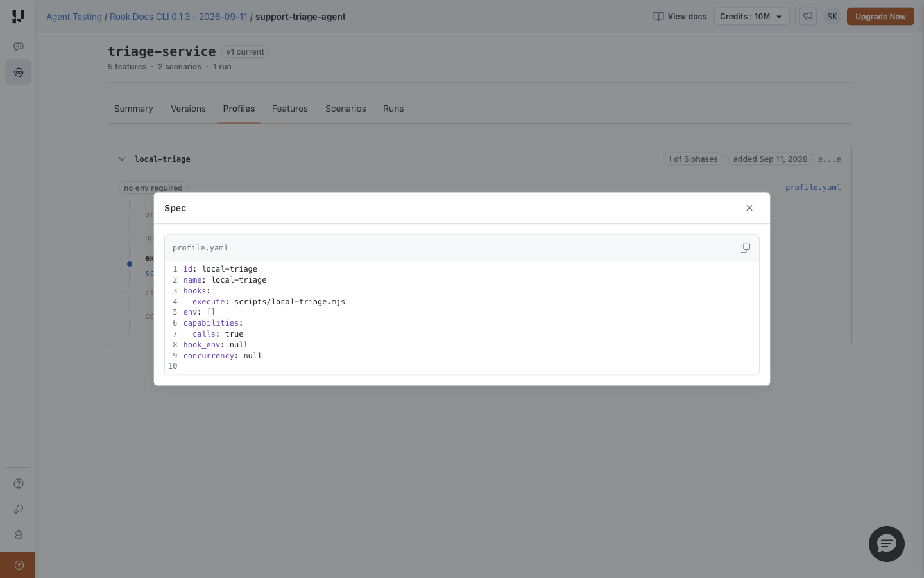This screenshot has height=578, width=924.
Task: Click the 'no env required' badge
Action: point(153,188)
